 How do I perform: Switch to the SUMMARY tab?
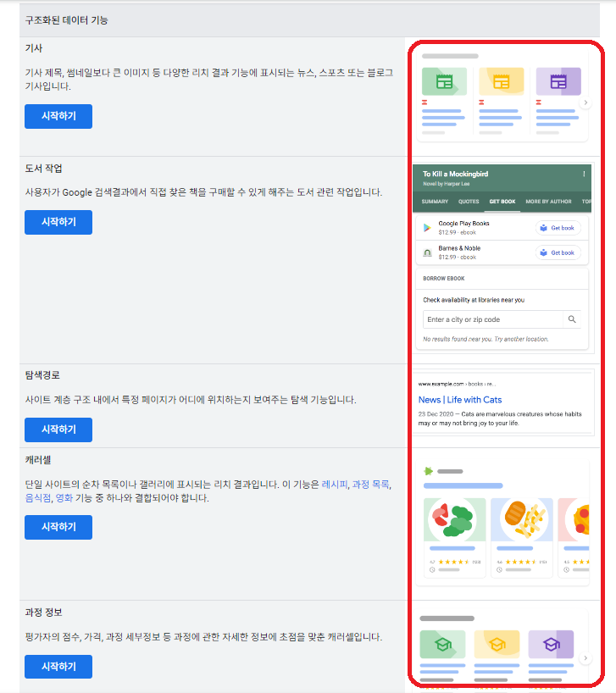point(435,202)
